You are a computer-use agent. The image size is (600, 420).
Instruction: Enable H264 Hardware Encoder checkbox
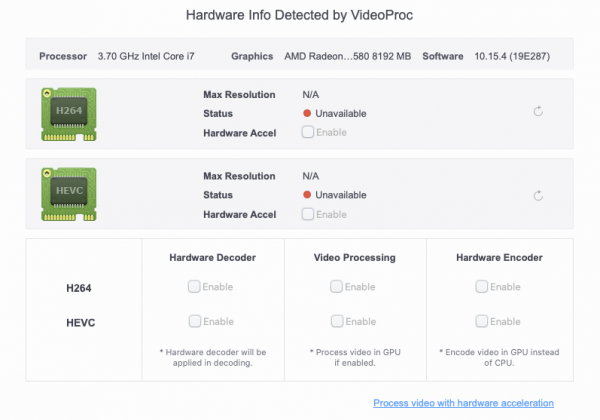[x=481, y=287]
